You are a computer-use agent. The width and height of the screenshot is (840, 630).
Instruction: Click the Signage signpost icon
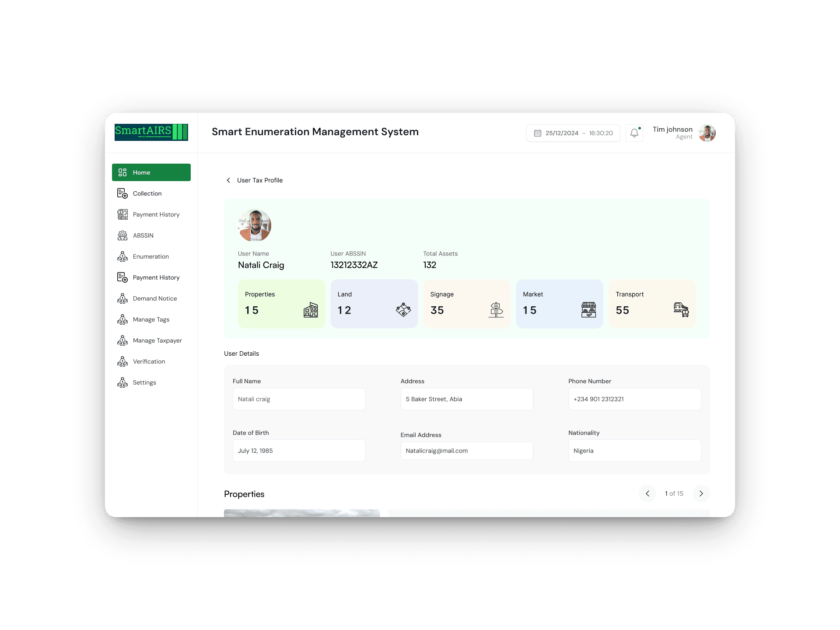496,310
